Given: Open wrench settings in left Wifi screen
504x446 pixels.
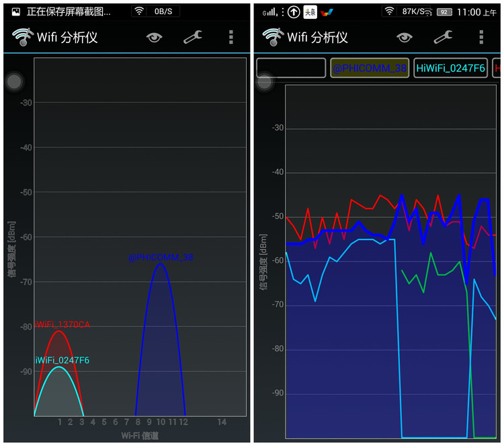Looking at the screenshot, I should (193, 37).
